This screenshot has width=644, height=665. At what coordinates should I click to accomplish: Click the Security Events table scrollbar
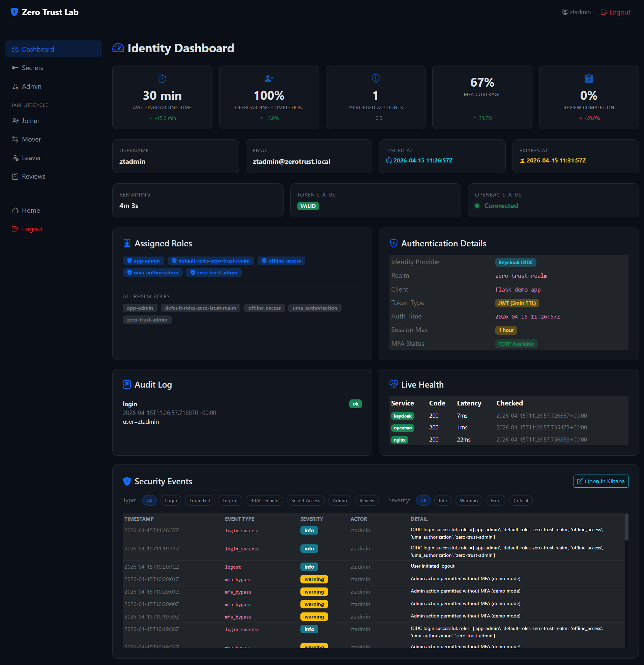pyautogui.click(x=627, y=527)
